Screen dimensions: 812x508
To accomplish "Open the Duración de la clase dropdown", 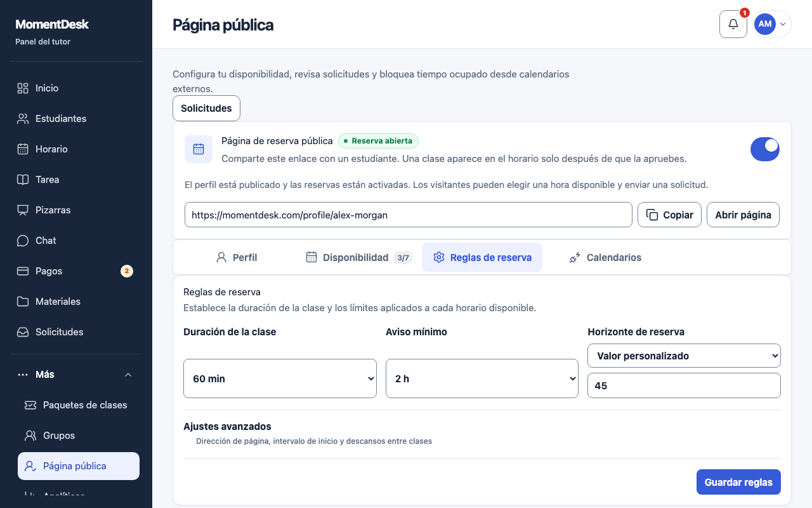I will 280,378.
